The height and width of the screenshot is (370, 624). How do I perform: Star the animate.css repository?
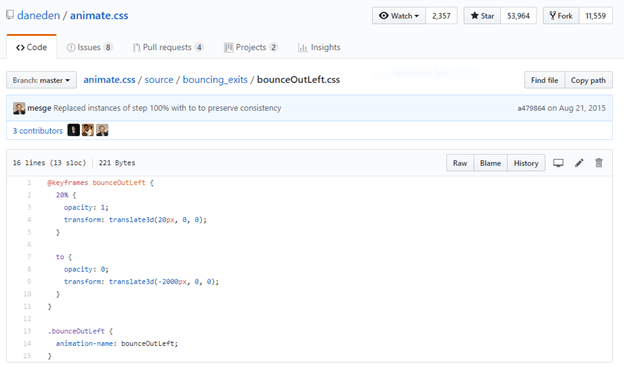click(482, 16)
